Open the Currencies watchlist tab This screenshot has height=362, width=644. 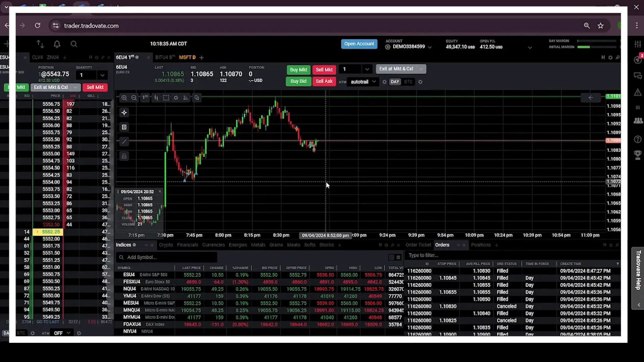click(213, 245)
